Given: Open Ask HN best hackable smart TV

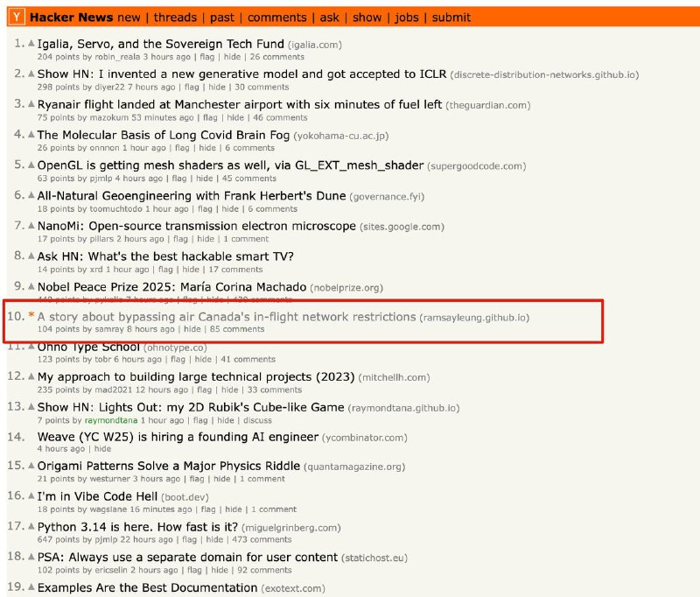Looking at the screenshot, I should pos(165,256).
